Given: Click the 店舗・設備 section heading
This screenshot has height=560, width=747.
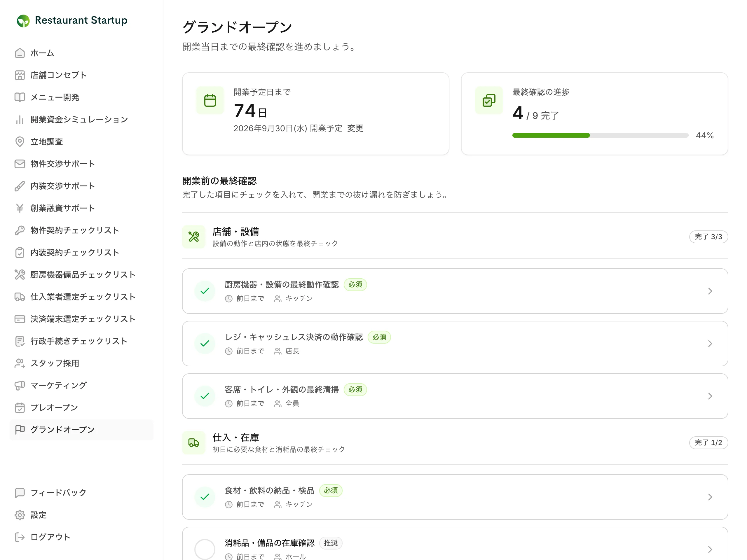Looking at the screenshot, I should click(x=236, y=232).
